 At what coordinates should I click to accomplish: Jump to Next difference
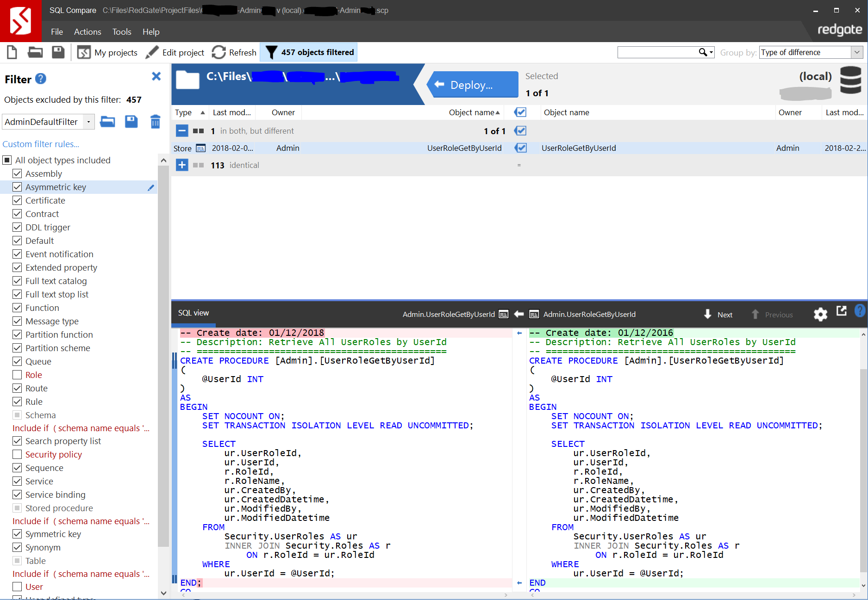(718, 315)
